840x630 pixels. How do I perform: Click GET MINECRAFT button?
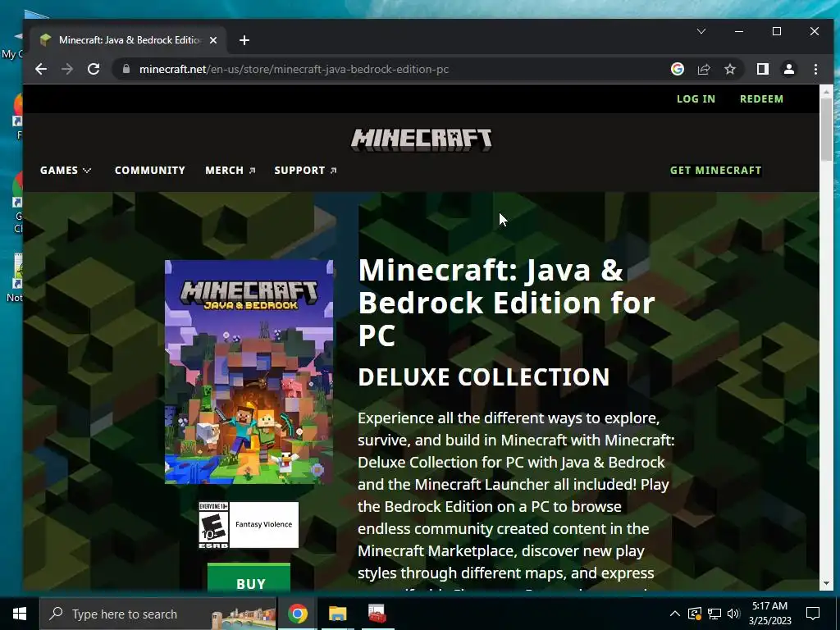coord(715,171)
